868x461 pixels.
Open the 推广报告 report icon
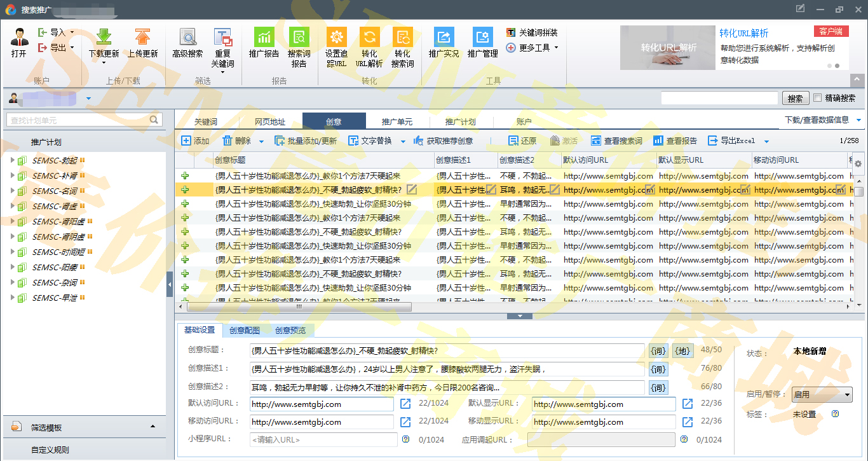coord(264,37)
